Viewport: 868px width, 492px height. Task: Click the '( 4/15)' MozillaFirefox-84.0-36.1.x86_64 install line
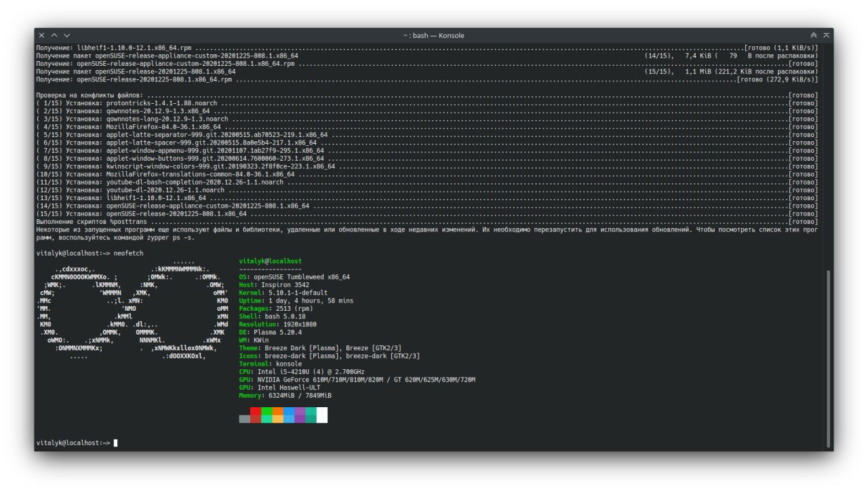click(427, 127)
